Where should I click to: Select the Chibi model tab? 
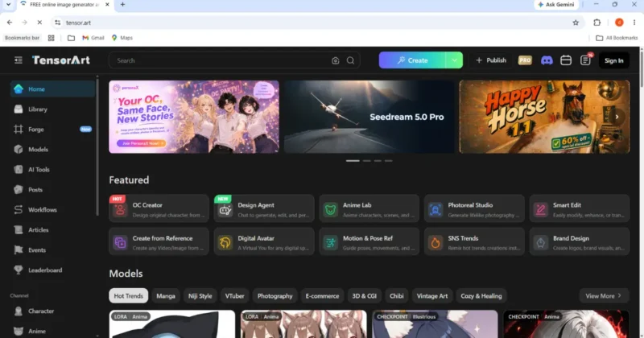click(x=396, y=295)
